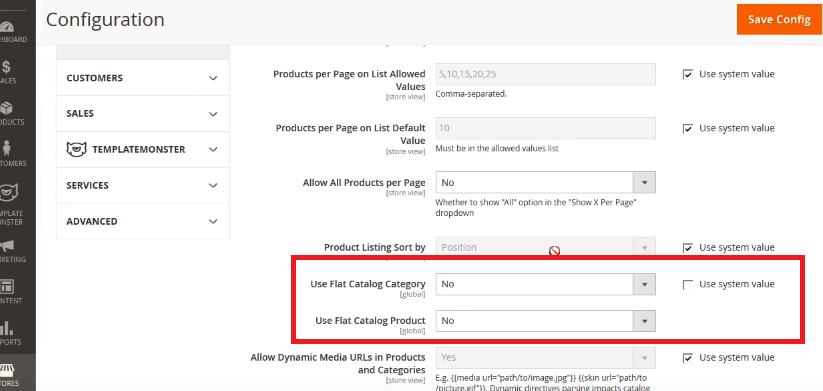
Task: Click 'Must be in the allowed values list' note
Action: point(497,149)
